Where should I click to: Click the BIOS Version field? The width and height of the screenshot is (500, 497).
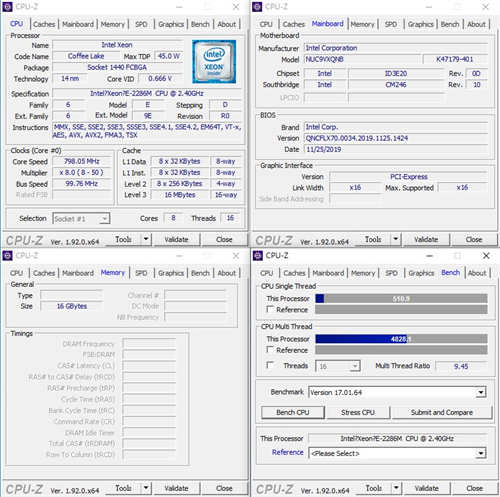click(397, 138)
